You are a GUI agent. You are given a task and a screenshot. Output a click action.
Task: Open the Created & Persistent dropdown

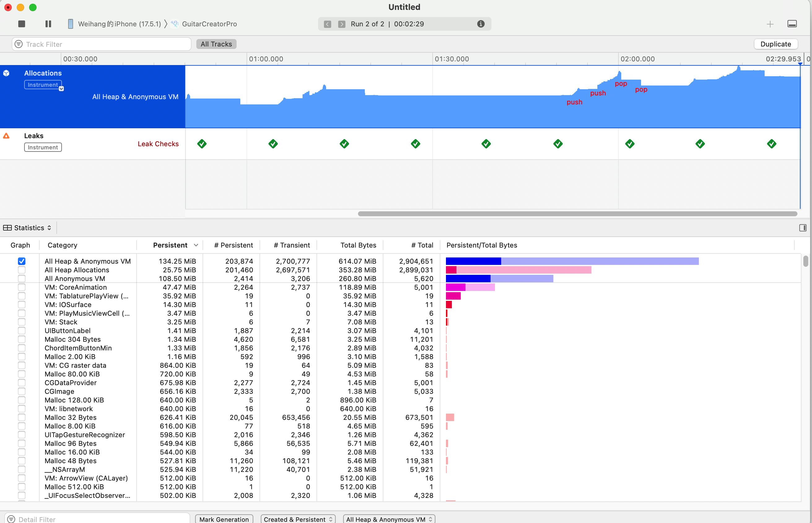298,519
